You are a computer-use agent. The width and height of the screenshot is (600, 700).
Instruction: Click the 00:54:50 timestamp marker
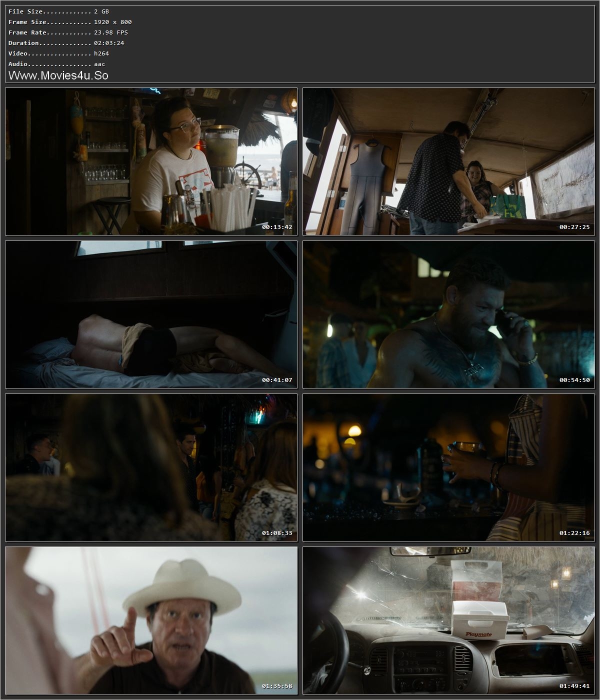click(574, 379)
